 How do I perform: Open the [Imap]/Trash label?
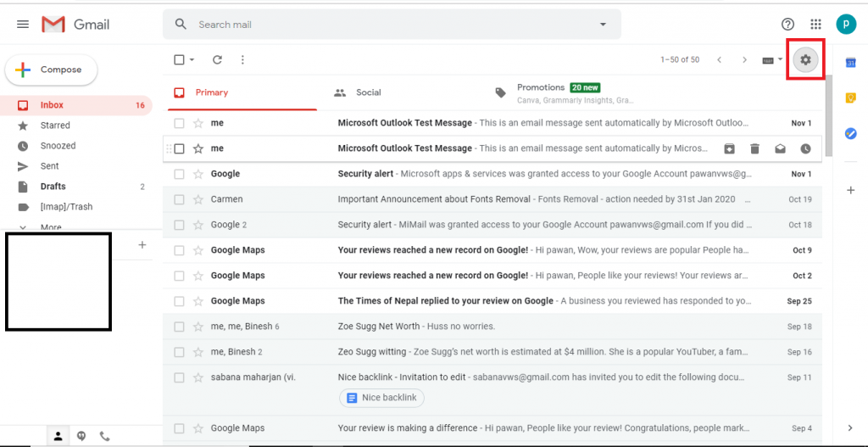[x=75, y=207]
